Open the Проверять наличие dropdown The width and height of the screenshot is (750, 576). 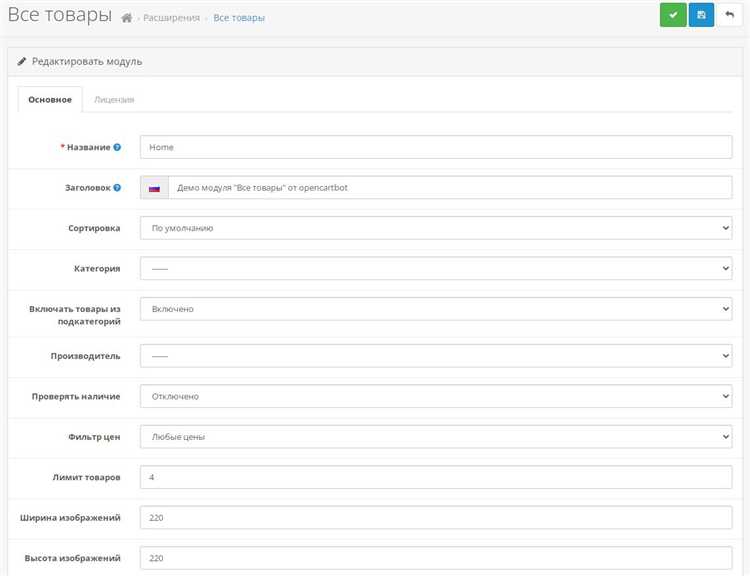[436, 396]
